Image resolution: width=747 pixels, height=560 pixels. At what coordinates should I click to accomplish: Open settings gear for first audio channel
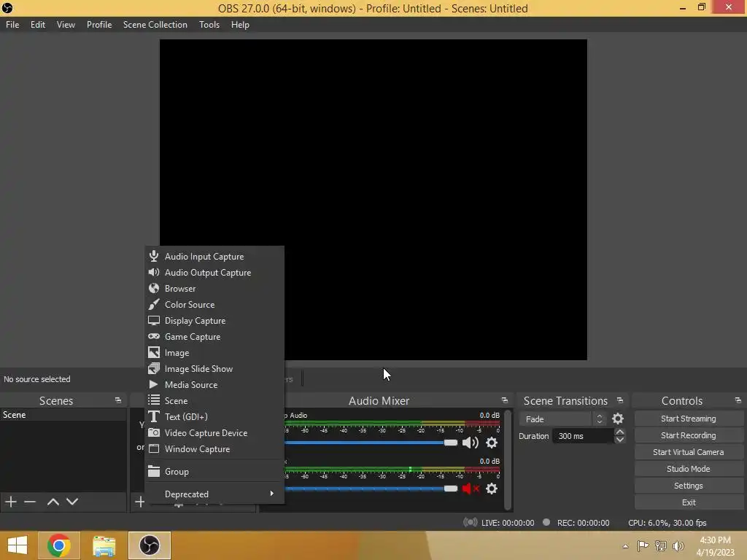492,443
